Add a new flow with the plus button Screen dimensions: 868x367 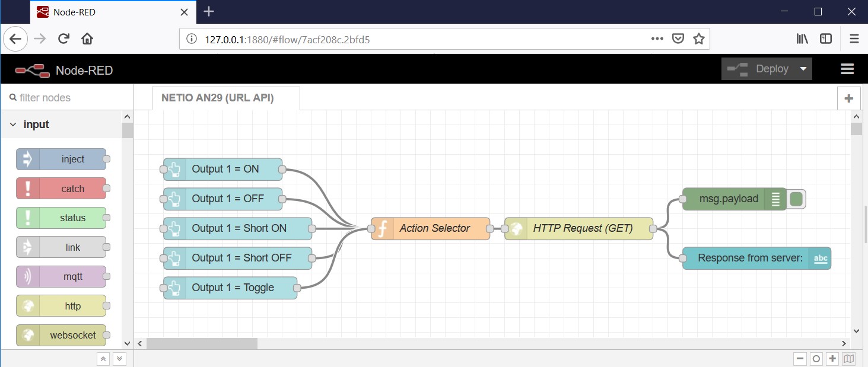(x=849, y=98)
